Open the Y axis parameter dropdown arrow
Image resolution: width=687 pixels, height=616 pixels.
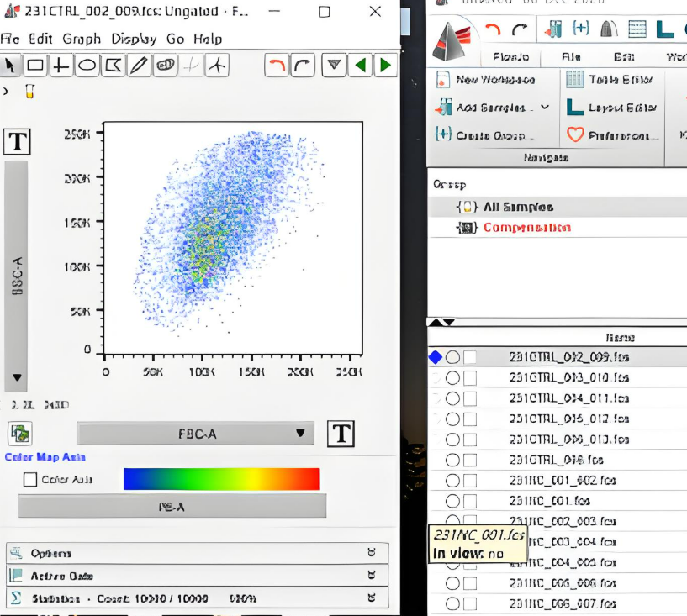tap(17, 377)
